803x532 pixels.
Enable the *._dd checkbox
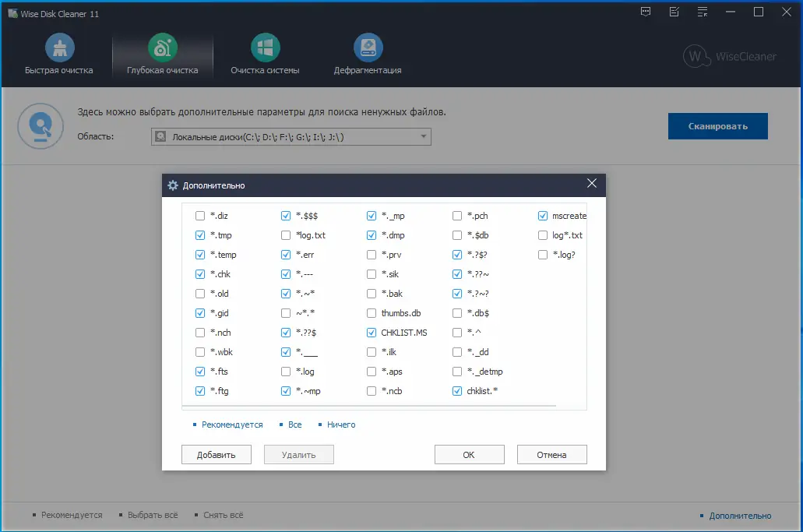457,352
